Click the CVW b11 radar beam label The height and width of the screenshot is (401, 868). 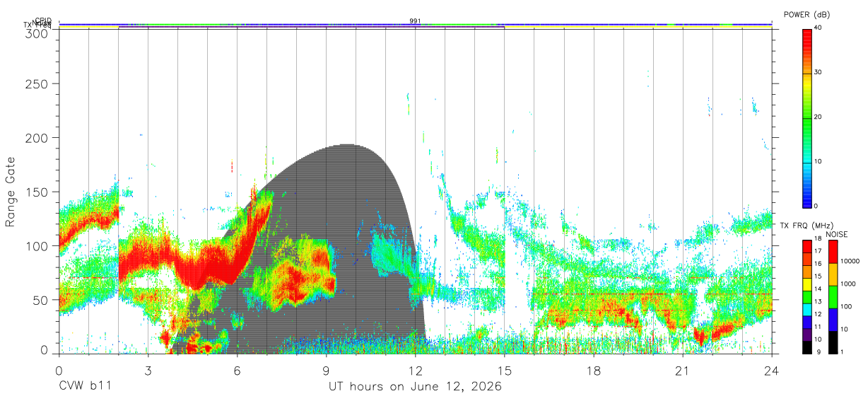pos(85,387)
